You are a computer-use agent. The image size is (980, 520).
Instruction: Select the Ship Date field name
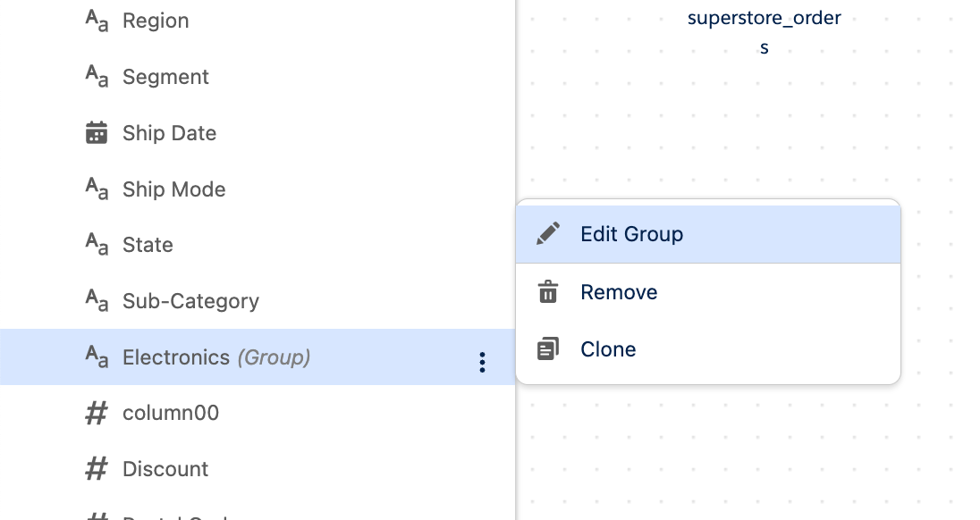coord(169,133)
